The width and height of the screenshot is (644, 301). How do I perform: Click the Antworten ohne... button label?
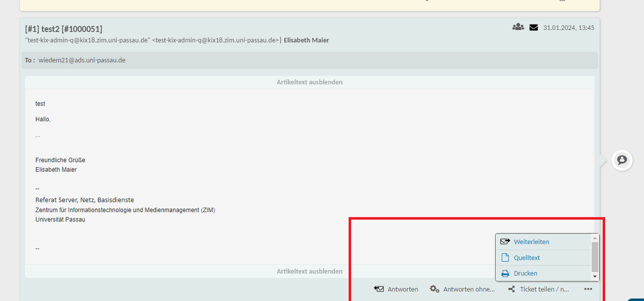pyautogui.click(x=469, y=289)
